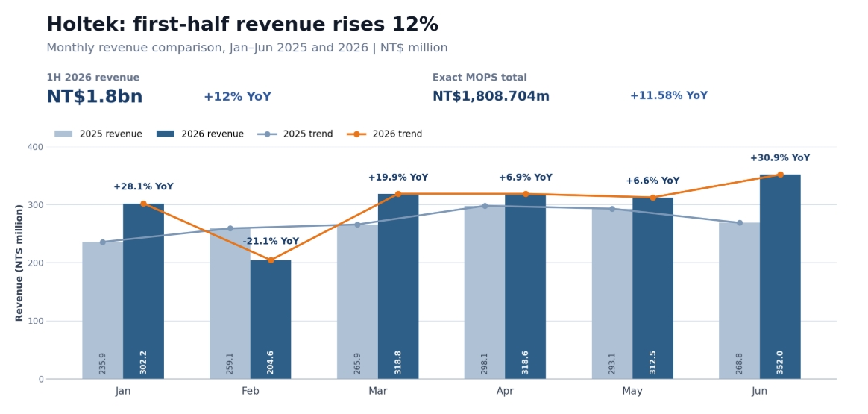This screenshot has height=414, width=868.
Task: Click the orange 2026 trend point for February
Action: [271, 260]
